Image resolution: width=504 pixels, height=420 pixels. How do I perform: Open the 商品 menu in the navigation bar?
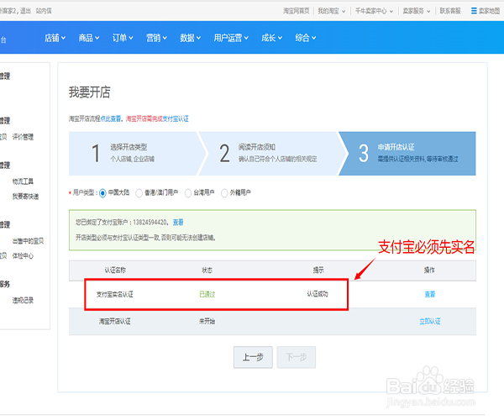pos(89,38)
